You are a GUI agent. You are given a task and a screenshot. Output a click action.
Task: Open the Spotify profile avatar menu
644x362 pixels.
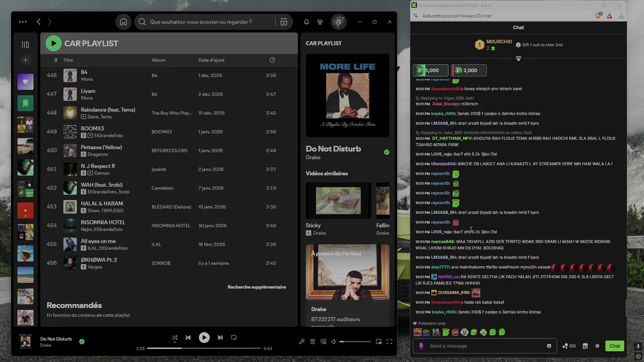[339, 22]
